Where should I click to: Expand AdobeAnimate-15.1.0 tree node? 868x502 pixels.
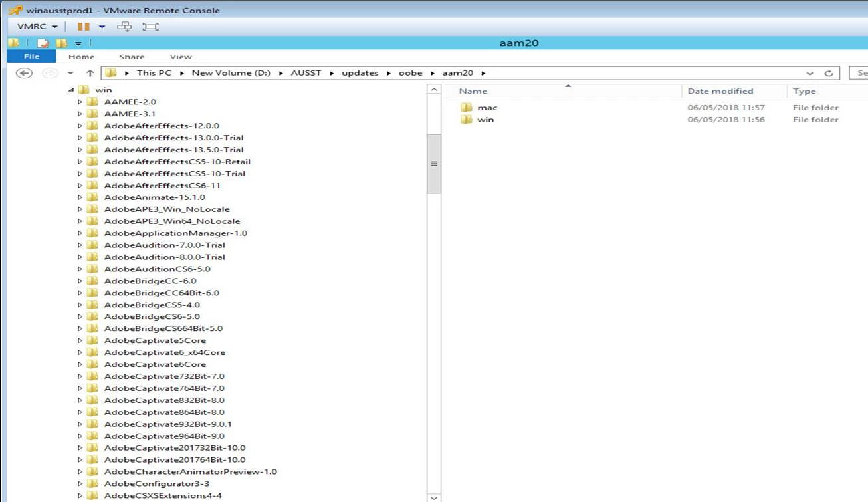tap(80, 197)
